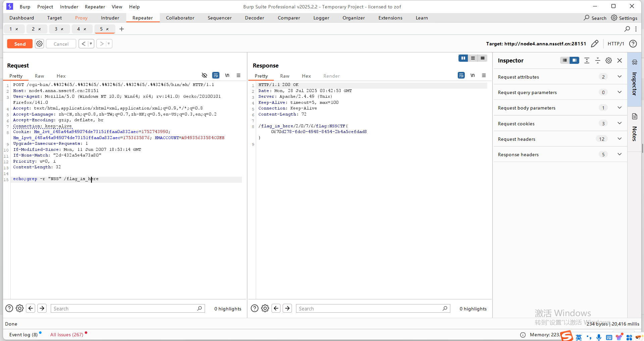644x341 pixels.
Task: Click the Send request button
Action: [x=20, y=44]
